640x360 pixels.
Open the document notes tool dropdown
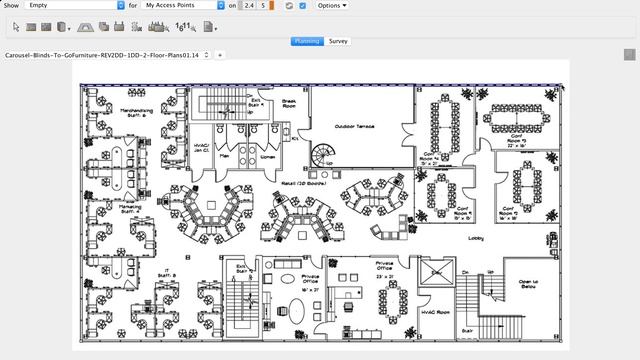click(210, 27)
